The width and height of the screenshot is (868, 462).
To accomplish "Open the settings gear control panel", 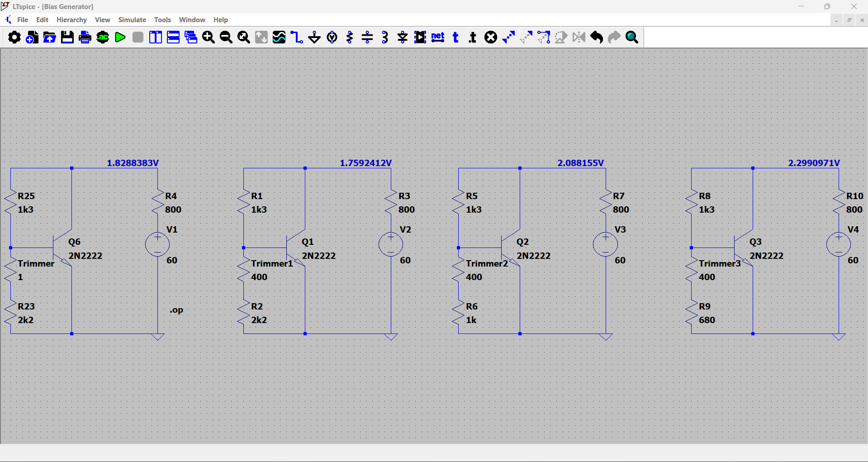I will (14, 37).
